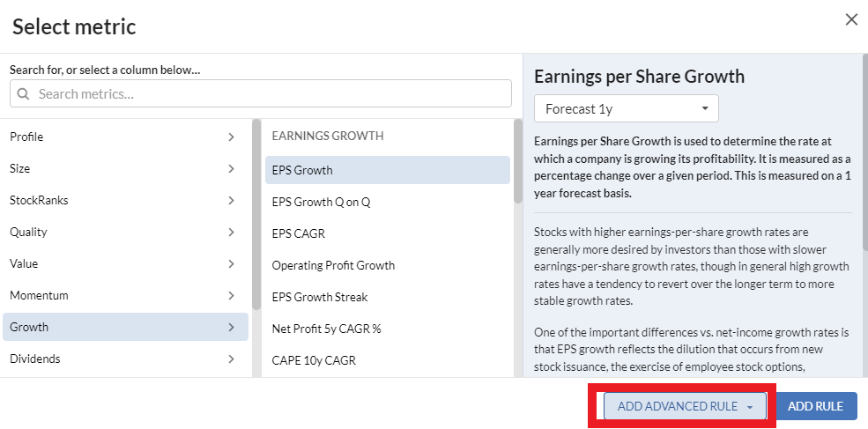
Task: Focus the Search metrics input field
Action: click(x=261, y=93)
